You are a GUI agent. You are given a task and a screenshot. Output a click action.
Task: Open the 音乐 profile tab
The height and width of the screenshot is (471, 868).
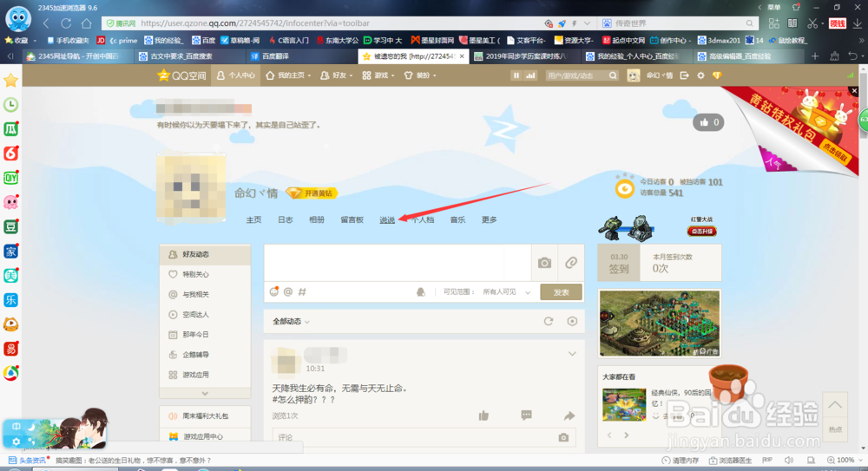pyautogui.click(x=457, y=219)
